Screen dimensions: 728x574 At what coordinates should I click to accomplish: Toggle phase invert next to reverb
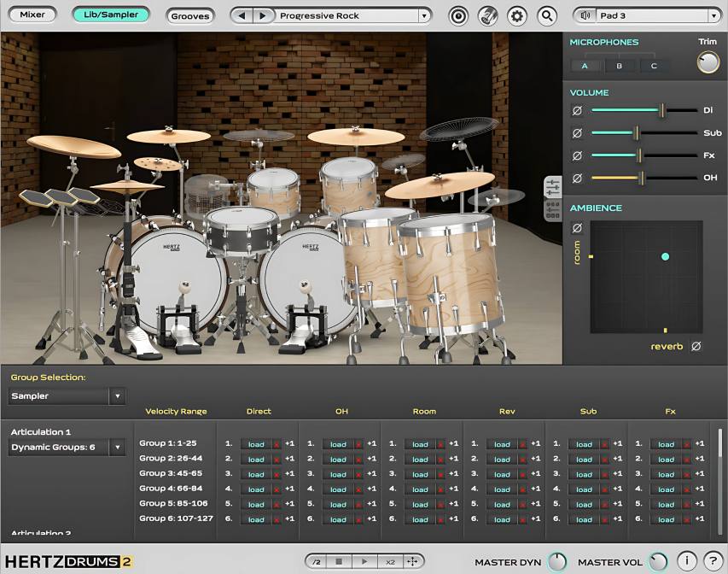click(696, 346)
